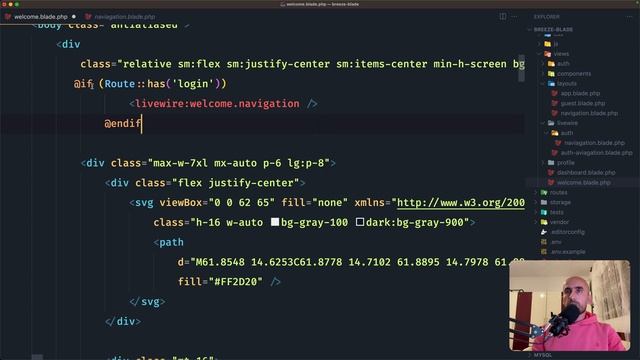Click the Laravel icon beside dashboard.blade.php
The image size is (640, 360).
tap(551, 172)
